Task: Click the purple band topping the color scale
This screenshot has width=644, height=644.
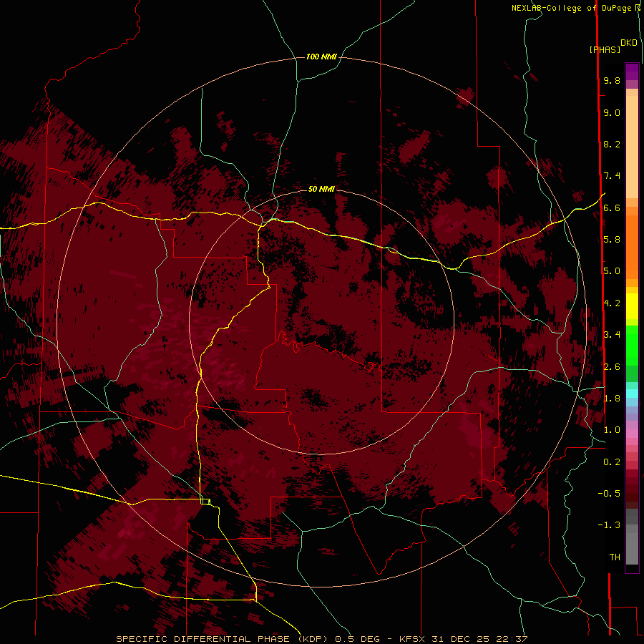Action: pos(632,72)
